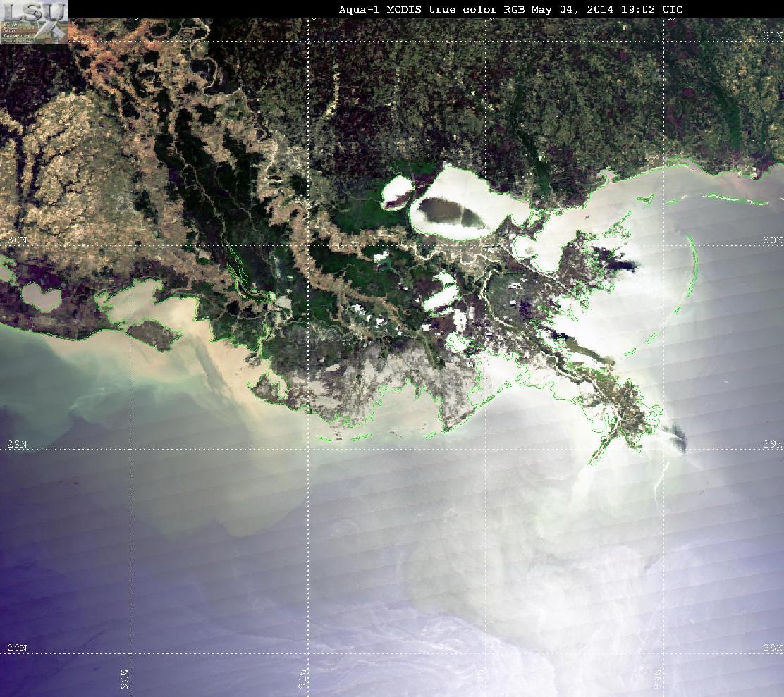Viewport: 784px width, 697px height.
Task: Click the 28N latitude label on left edge
Action: (17, 648)
